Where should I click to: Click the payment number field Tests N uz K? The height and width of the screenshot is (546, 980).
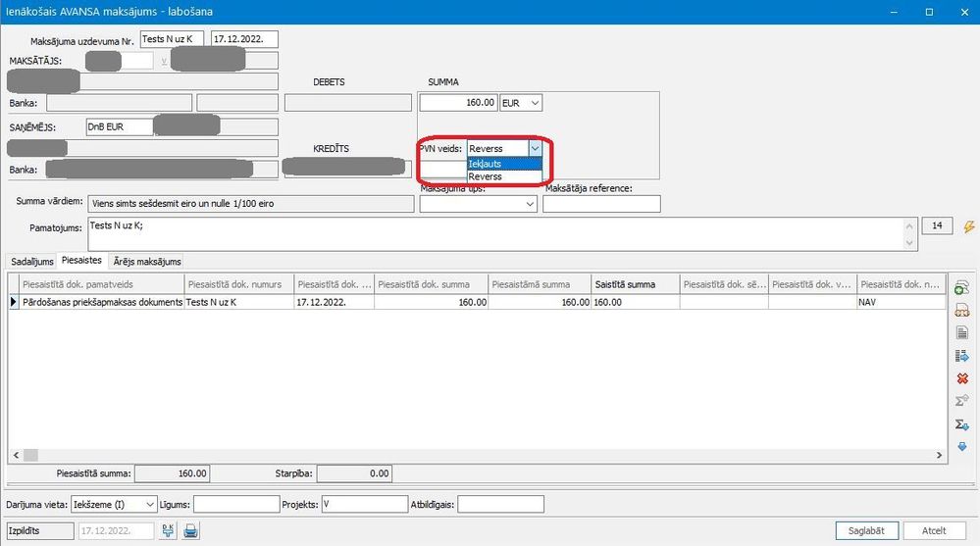pos(172,39)
